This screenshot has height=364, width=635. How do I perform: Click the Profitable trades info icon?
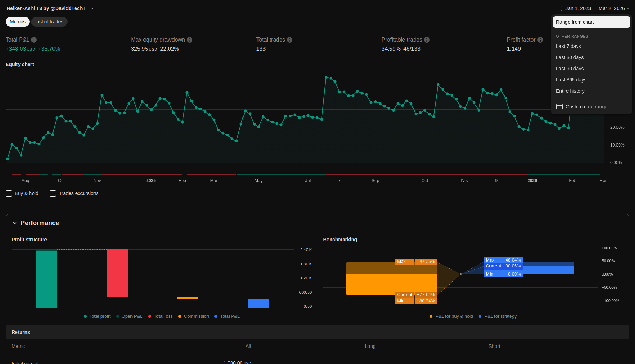[427, 40]
